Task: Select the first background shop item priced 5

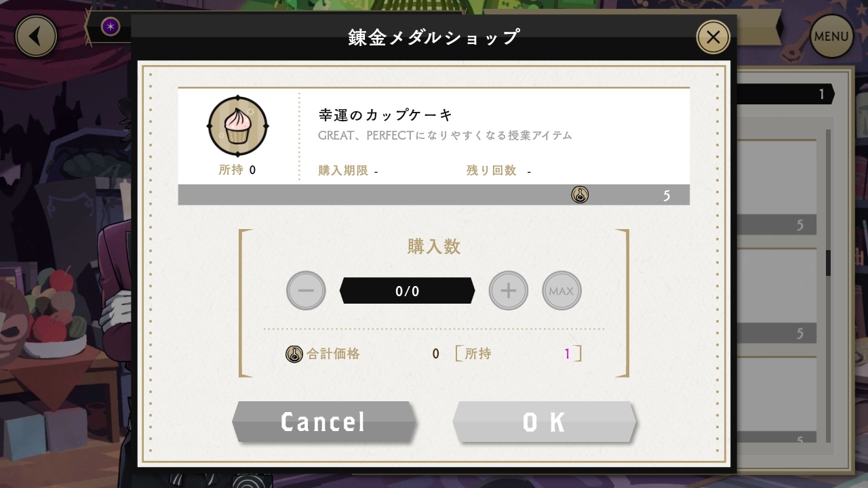Action: pos(777,186)
